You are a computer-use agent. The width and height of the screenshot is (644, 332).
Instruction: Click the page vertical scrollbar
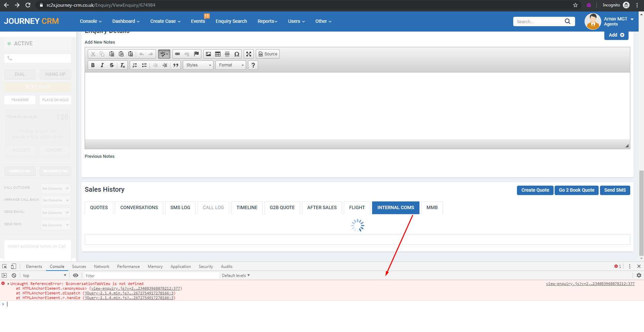641,213
